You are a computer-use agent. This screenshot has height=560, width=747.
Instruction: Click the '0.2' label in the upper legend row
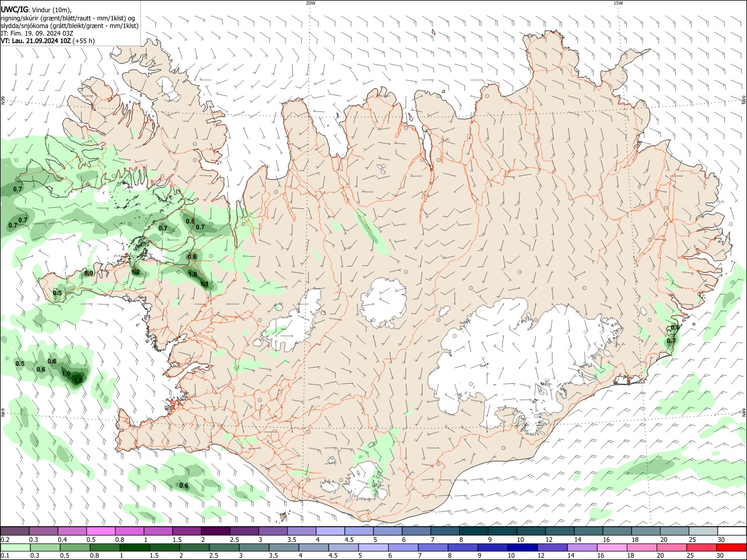(5, 540)
